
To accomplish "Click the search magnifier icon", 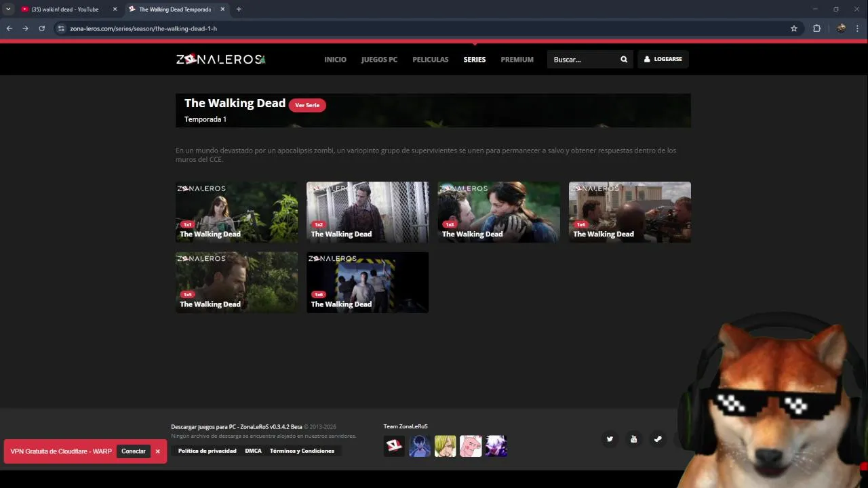I will pyautogui.click(x=624, y=60).
